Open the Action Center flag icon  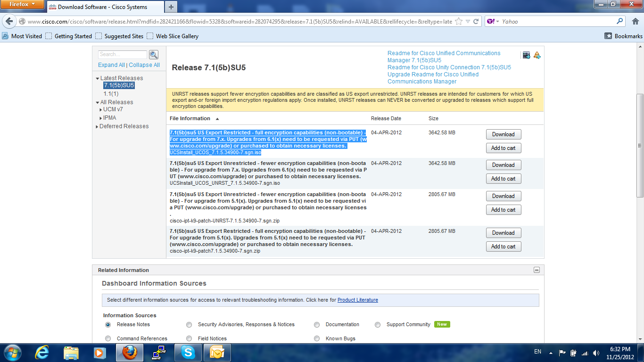click(562, 353)
